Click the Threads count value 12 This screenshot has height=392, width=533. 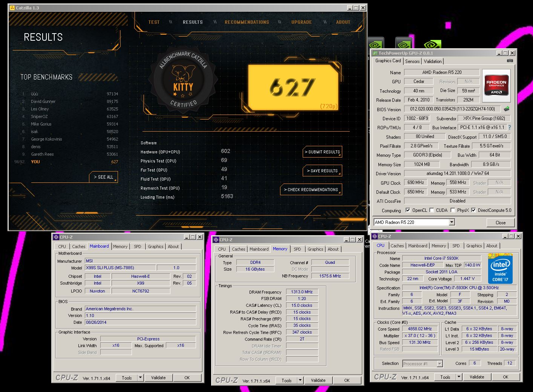(x=510, y=363)
